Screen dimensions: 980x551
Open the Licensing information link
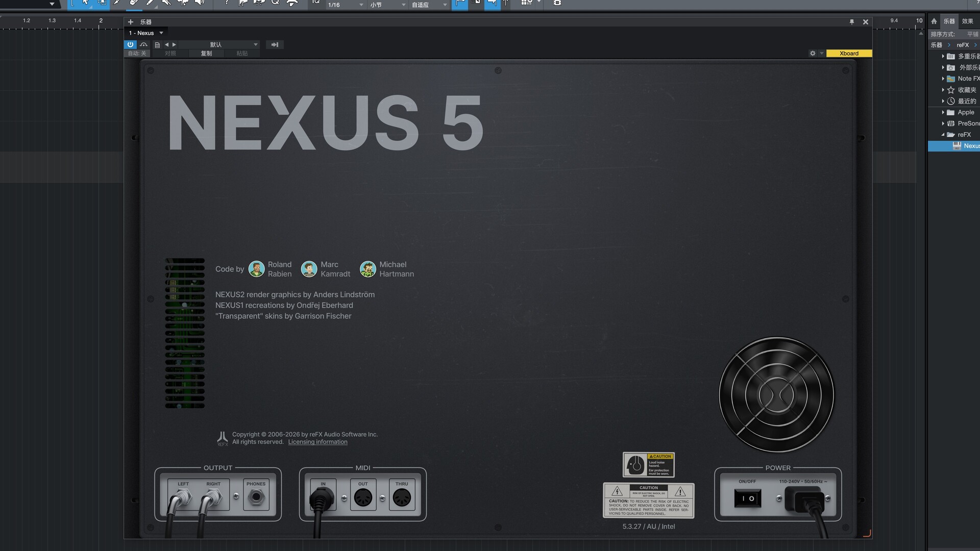[x=317, y=442]
